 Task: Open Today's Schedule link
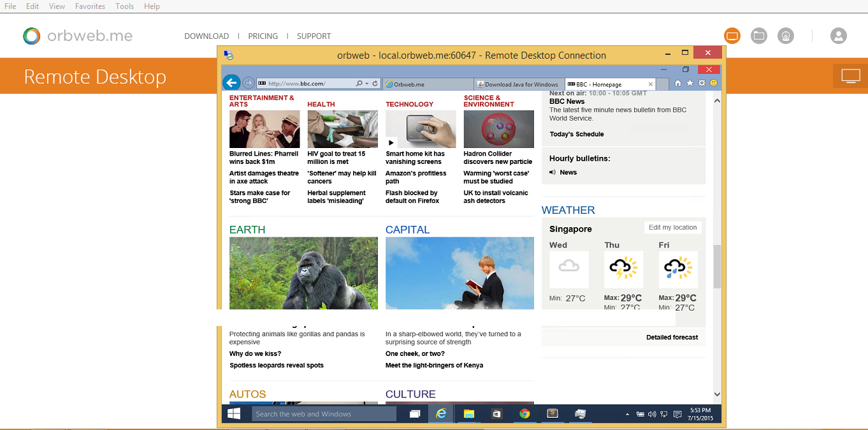pyautogui.click(x=577, y=135)
